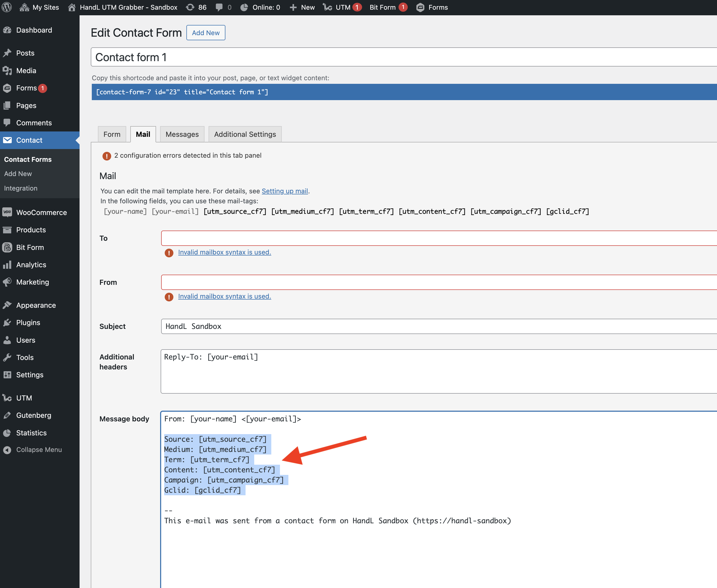Screen dimensions: 717x588
Task: Switch to the Messages tab
Action: tap(182, 134)
